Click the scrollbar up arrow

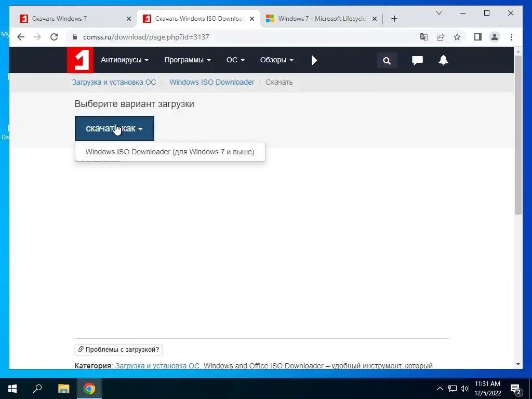pos(518,51)
